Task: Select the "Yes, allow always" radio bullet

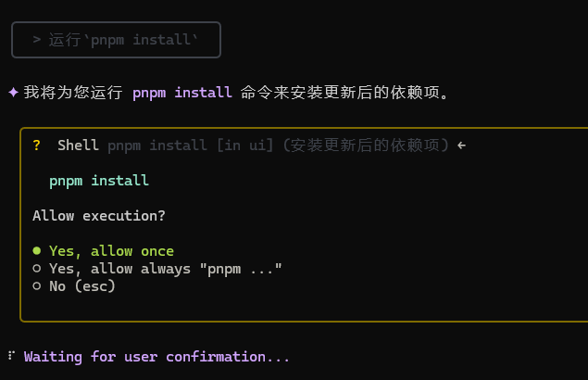Action: click(x=37, y=269)
